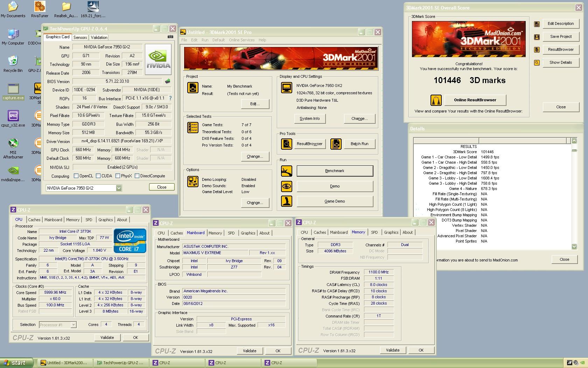Screen dimensions: 588x368
Task: Enable DirectCompute checkbox in GPU-Z
Action: pyautogui.click(x=137, y=176)
